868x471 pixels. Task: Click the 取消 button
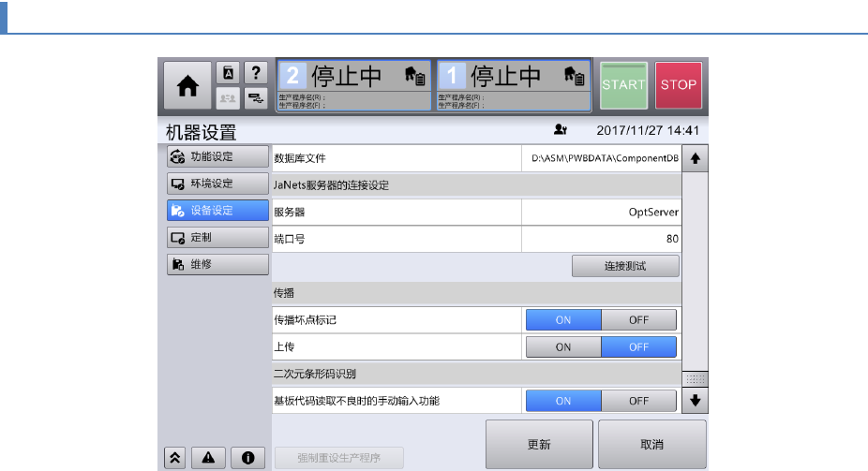[652, 445]
